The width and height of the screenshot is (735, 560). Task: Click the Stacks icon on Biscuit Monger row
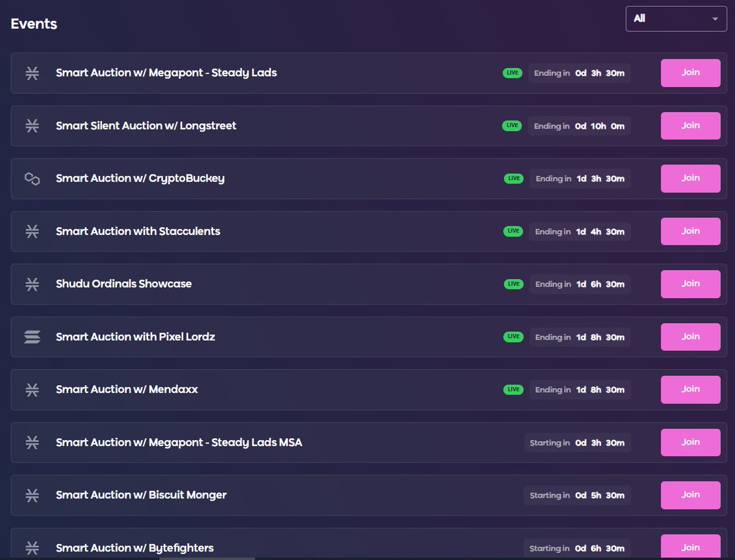[x=31, y=495]
